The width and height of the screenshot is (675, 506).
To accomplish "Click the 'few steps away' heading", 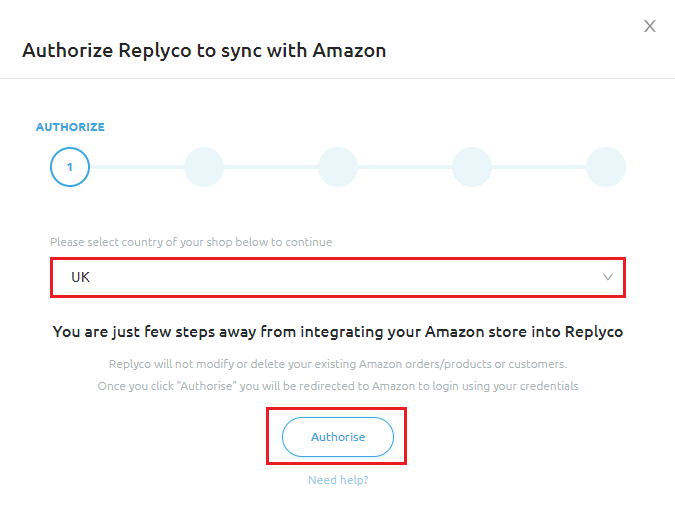I will (x=338, y=332).
